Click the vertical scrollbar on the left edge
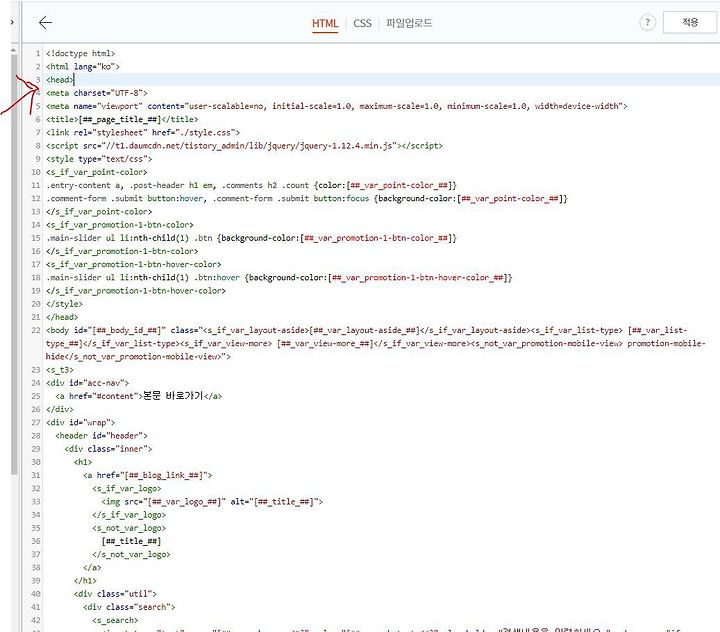720x632 pixels. (14, 264)
